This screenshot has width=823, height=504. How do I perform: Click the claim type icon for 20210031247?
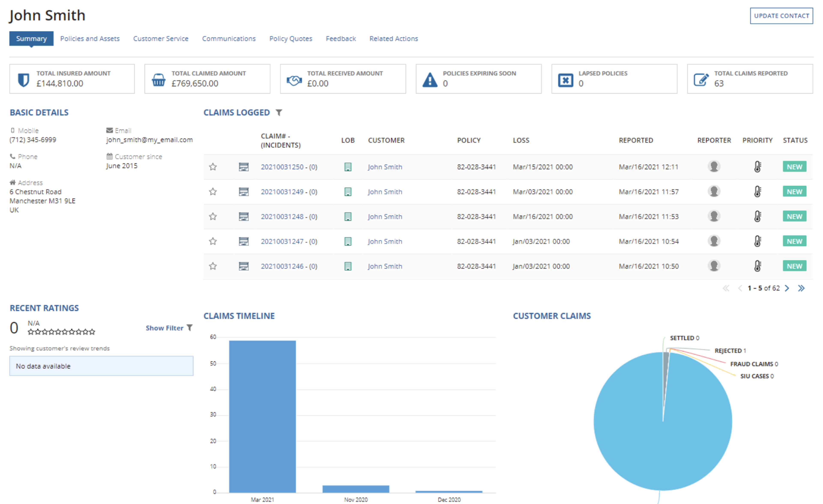[x=244, y=241]
